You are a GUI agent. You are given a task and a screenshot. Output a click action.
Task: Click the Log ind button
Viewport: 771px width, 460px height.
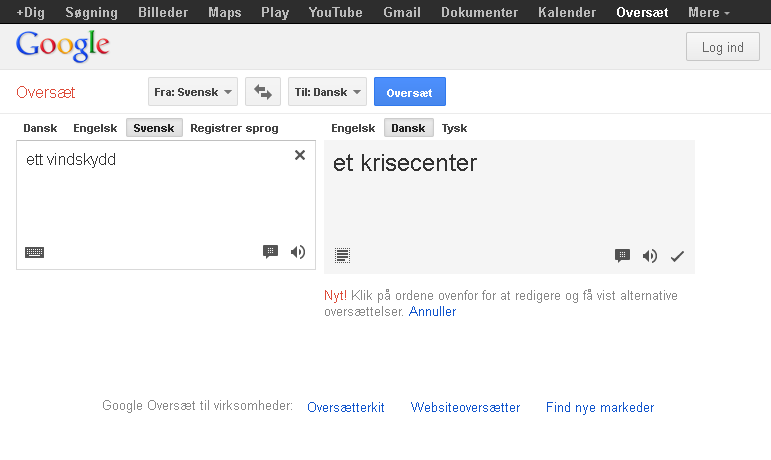(x=722, y=47)
